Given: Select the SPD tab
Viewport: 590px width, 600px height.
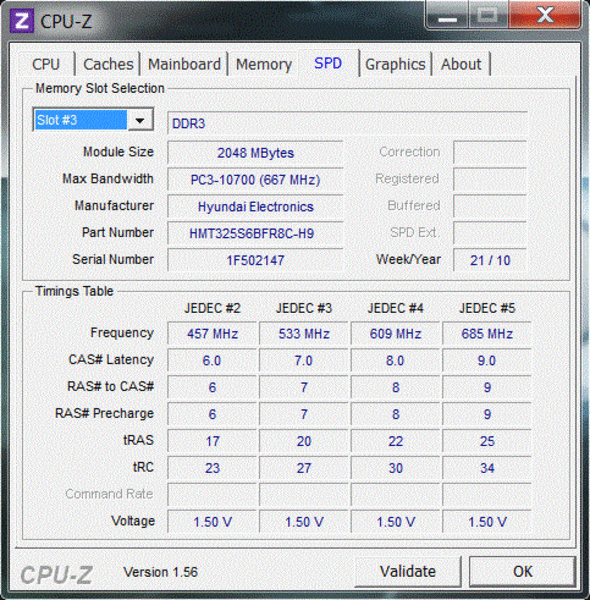Looking at the screenshot, I should tap(328, 63).
